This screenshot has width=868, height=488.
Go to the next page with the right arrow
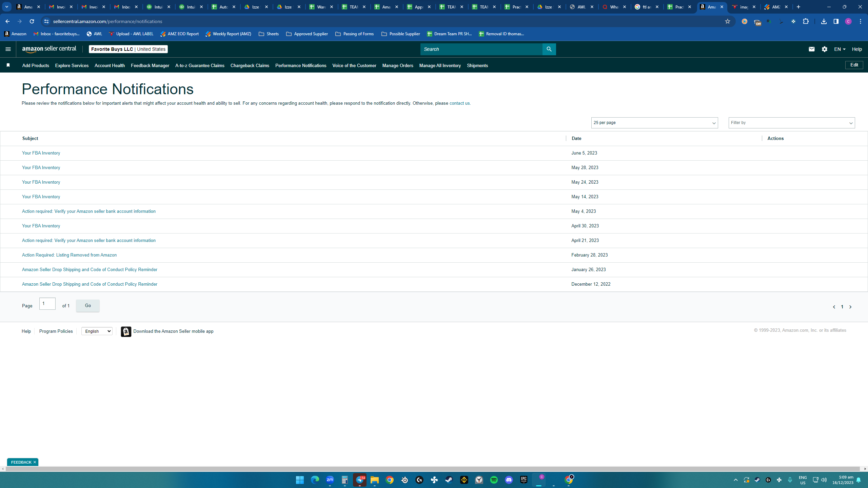click(x=850, y=307)
